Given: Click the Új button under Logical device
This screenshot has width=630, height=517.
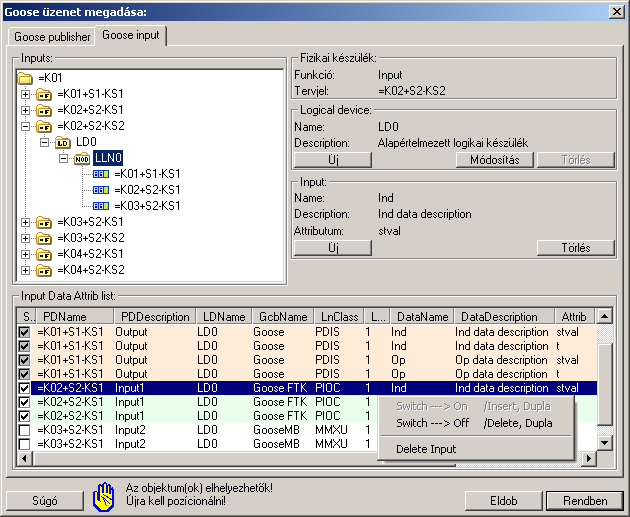Looking at the screenshot, I should tap(333, 160).
